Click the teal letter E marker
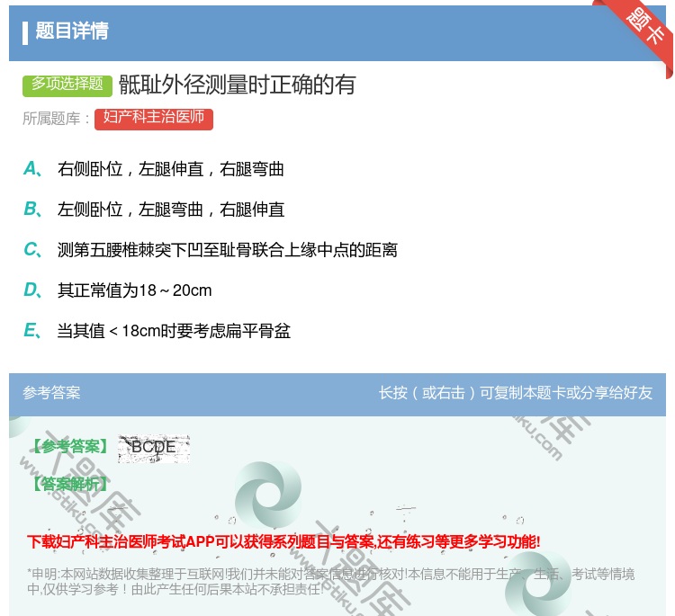 click(32, 330)
